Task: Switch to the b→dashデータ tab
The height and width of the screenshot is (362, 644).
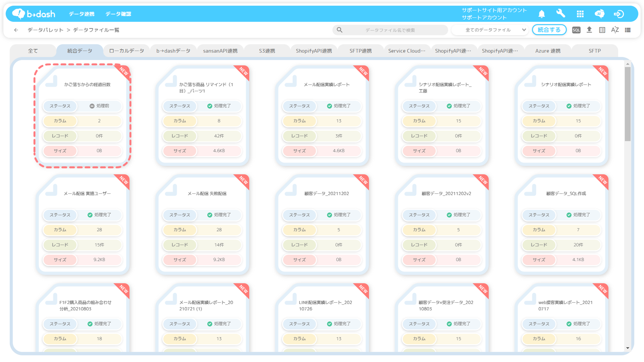Action: [173, 51]
